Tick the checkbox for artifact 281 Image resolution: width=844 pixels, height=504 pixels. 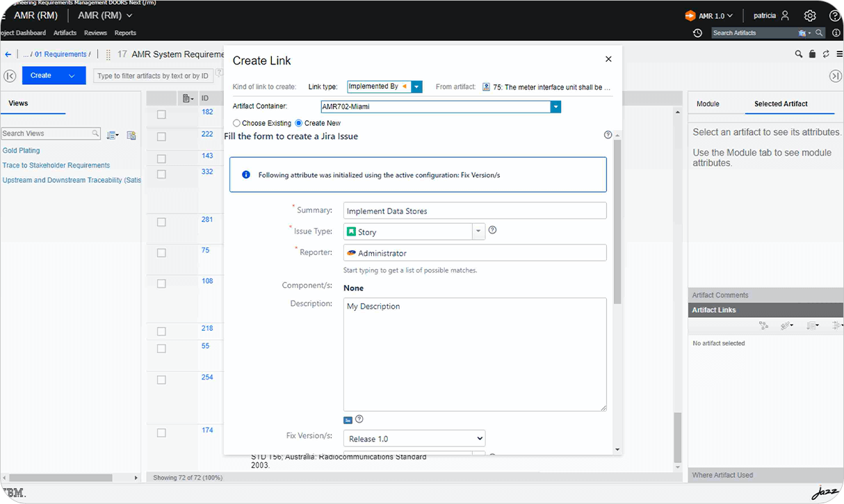point(161,222)
